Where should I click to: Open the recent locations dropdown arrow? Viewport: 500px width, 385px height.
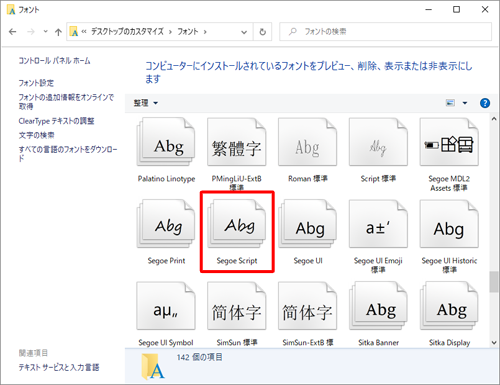pos(46,32)
